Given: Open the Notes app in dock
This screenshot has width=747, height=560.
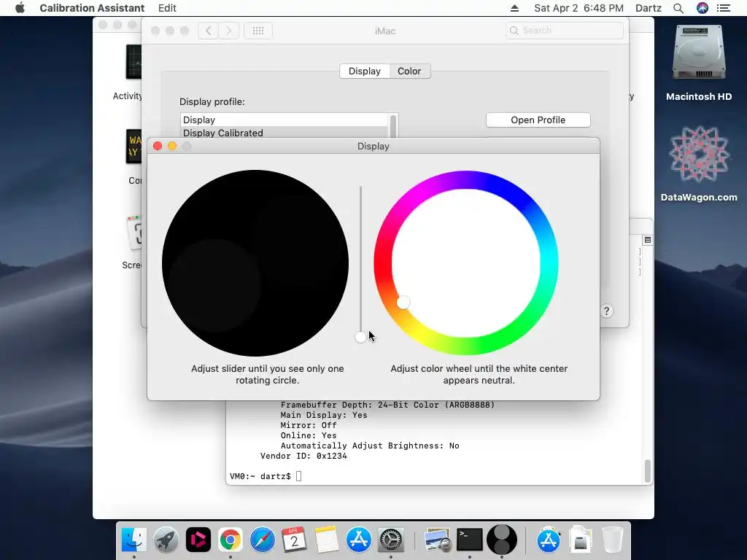Looking at the screenshot, I should pyautogui.click(x=326, y=540).
